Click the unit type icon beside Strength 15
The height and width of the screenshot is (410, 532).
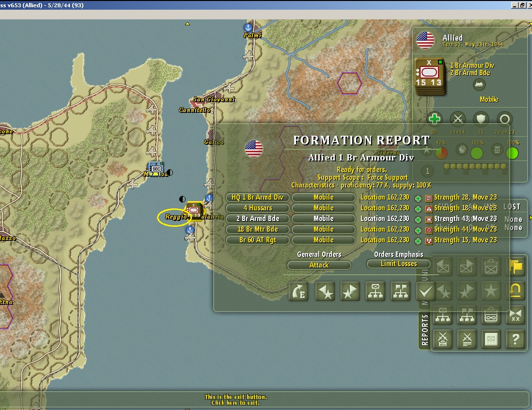tap(429, 241)
